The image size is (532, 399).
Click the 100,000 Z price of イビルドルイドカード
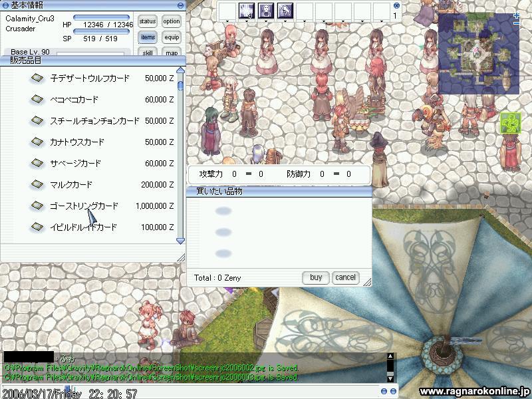pyautogui.click(x=157, y=227)
